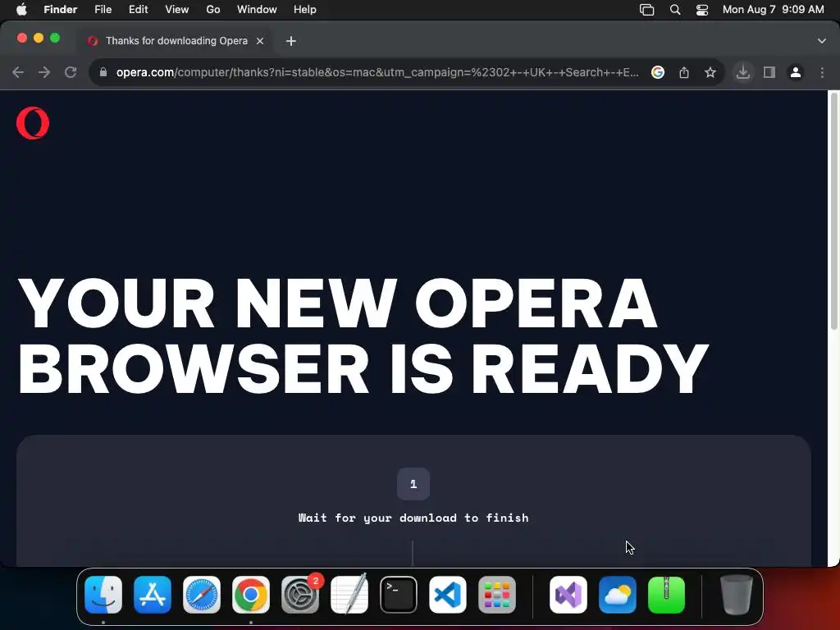Viewport: 840px width, 630px height.
Task: Go forward to the next page
Action: 44,72
